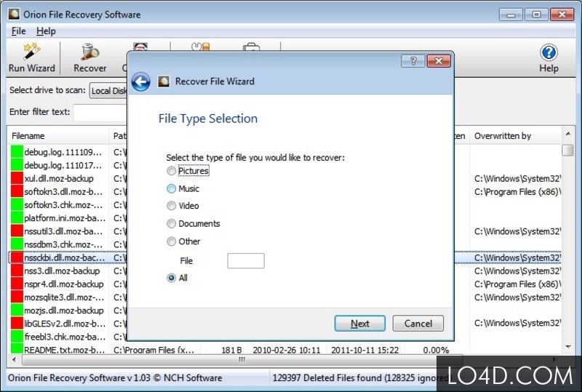Screen dimensions: 582x392
Task: Select the freebl3.chk.moz-ba file row
Action: (x=67, y=337)
